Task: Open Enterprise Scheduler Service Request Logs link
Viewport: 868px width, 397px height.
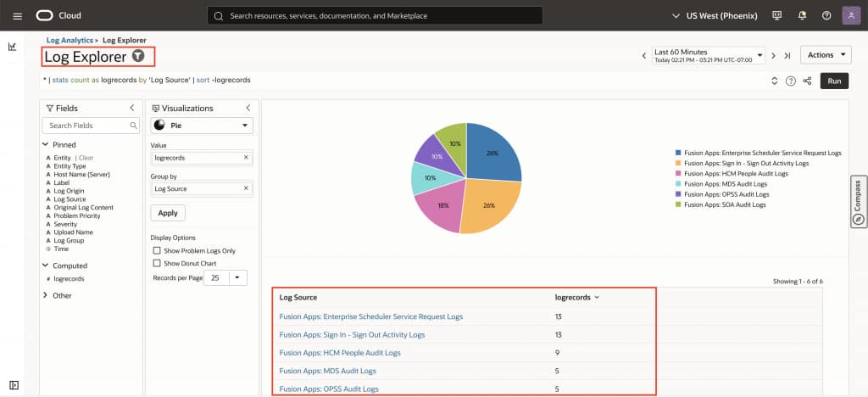Action: click(371, 316)
